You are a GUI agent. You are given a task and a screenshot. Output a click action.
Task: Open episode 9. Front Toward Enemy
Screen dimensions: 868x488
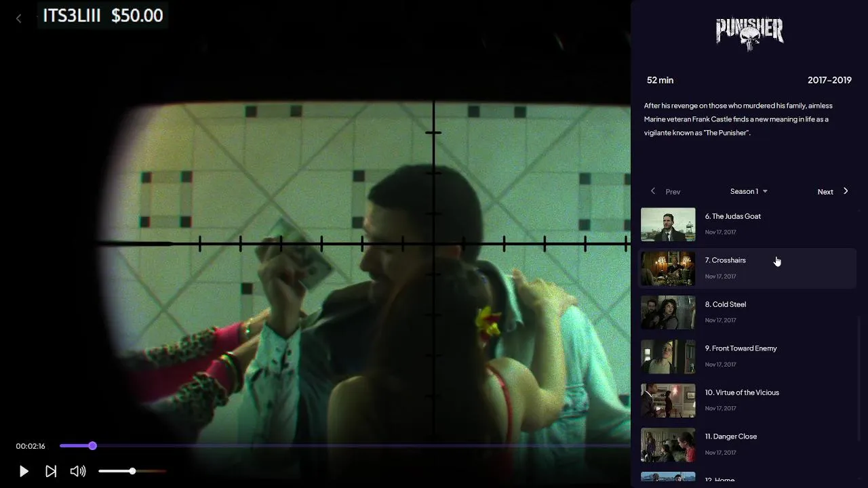(749, 356)
